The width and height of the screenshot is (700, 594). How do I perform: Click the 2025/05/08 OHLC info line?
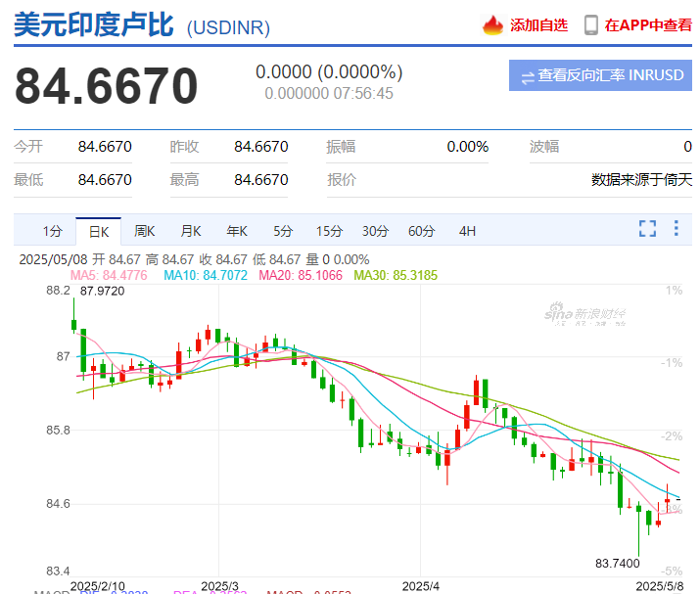click(194, 259)
